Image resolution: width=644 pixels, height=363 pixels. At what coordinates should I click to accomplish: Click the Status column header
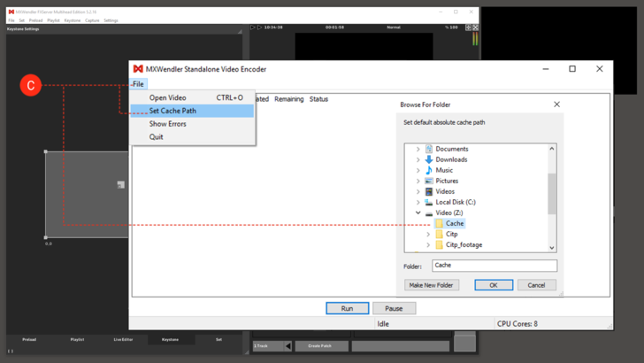[x=318, y=99]
